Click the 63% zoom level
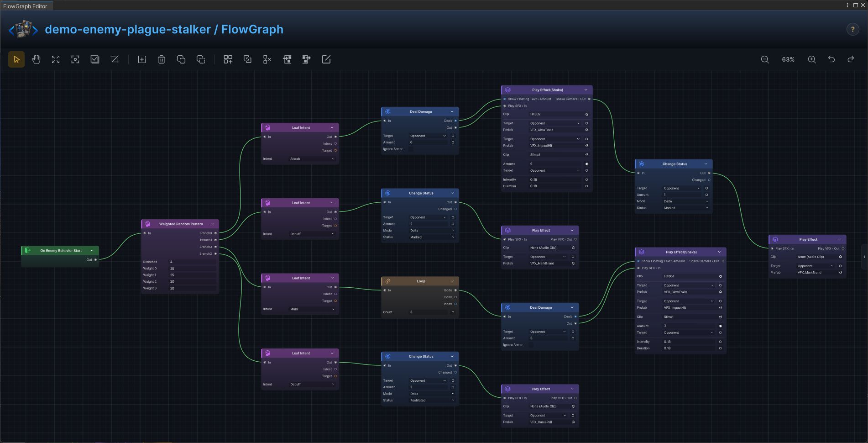The image size is (868, 443). click(x=788, y=59)
